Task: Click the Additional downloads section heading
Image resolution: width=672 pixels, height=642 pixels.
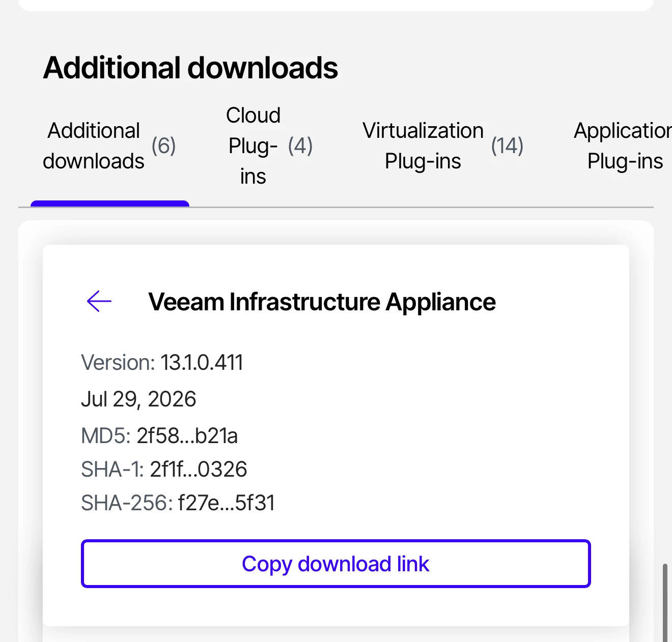Action: (x=190, y=68)
